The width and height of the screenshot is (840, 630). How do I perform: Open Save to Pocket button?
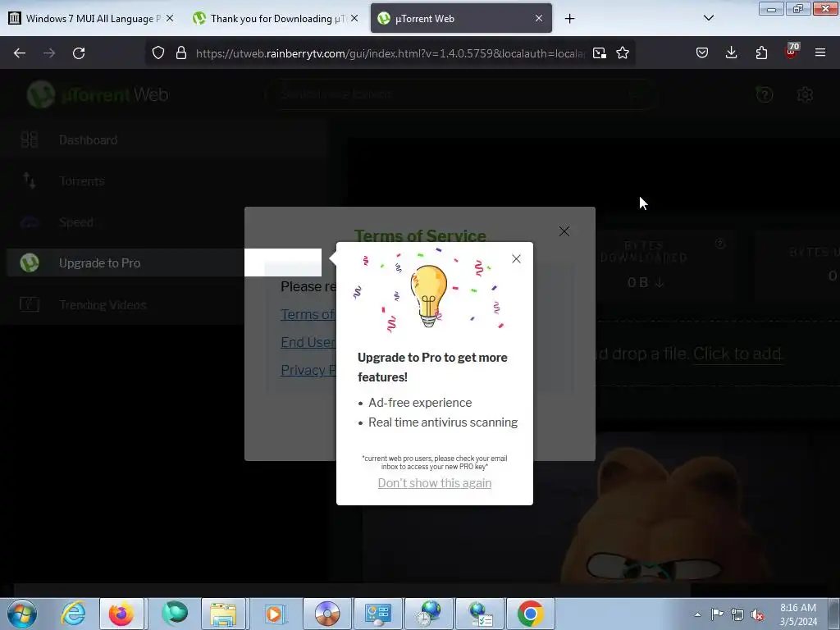702,52
